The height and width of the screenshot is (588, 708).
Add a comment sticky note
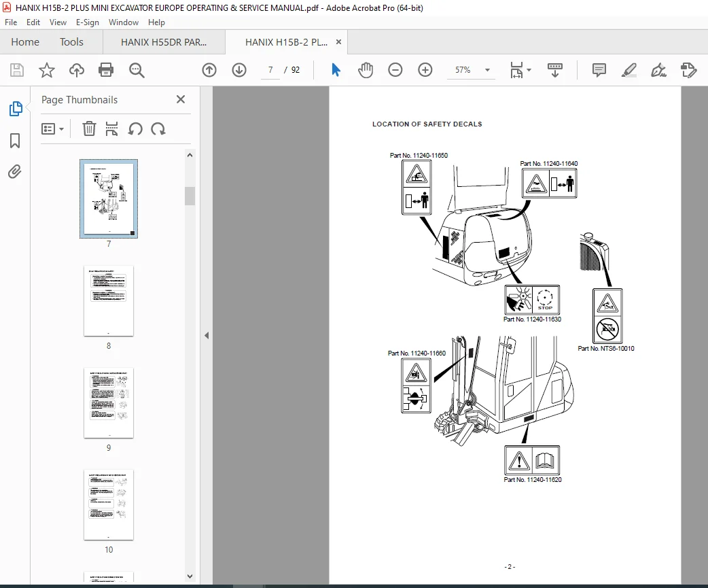[599, 70]
